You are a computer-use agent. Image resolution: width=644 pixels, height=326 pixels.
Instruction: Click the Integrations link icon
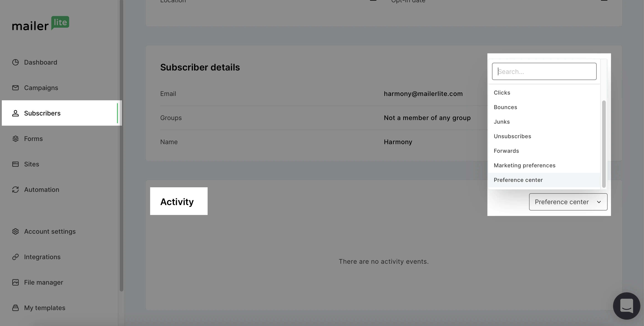click(15, 257)
